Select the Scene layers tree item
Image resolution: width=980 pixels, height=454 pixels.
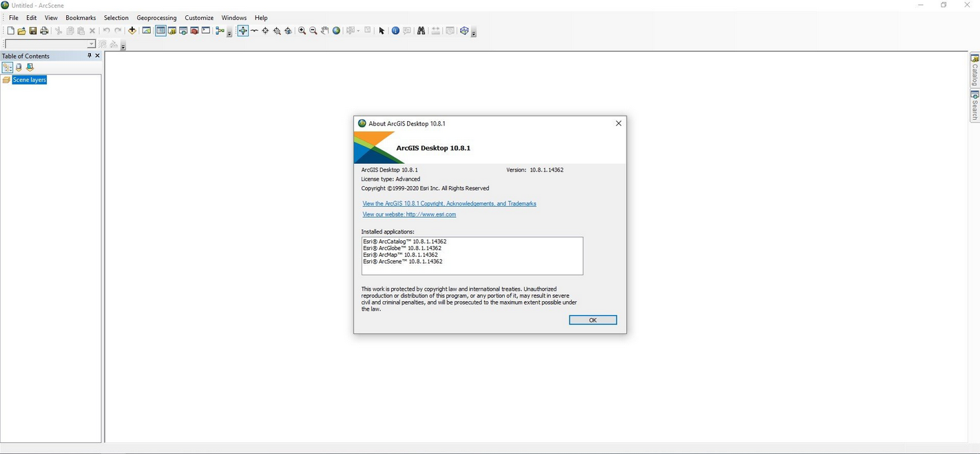tap(30, 80)
